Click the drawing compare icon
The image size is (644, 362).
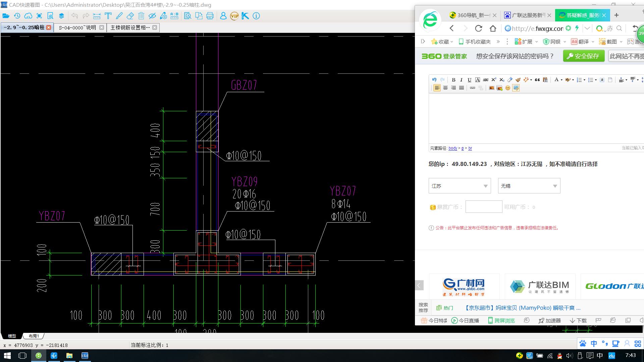[199, 16]
